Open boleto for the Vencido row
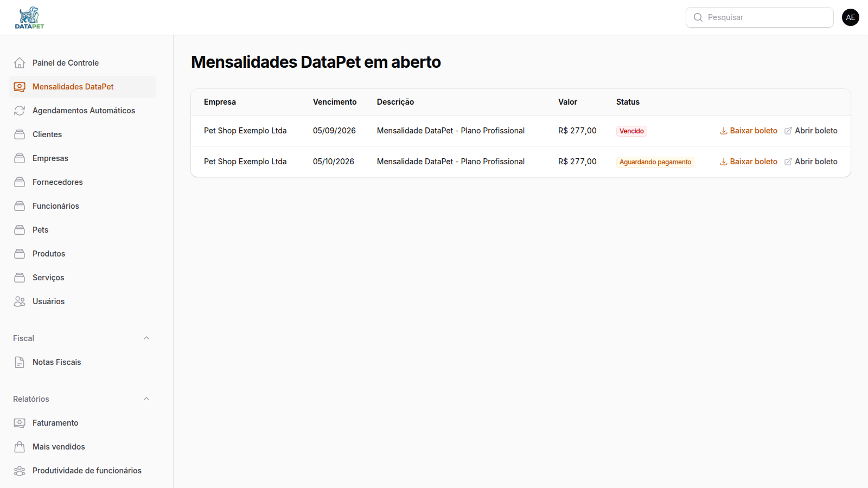Screen dimensions: 868x488 (x=811, y=131)
